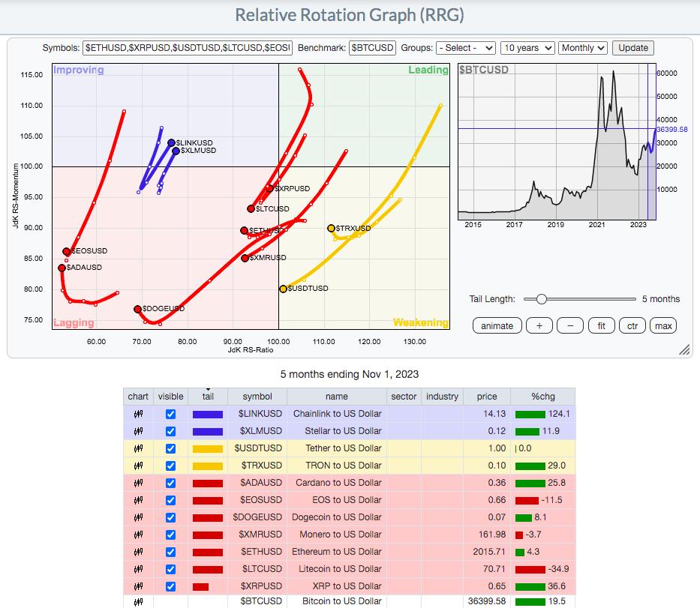Click the Update button
The height and width of the screenshot is (608, 700).
[x=633, y=48]
